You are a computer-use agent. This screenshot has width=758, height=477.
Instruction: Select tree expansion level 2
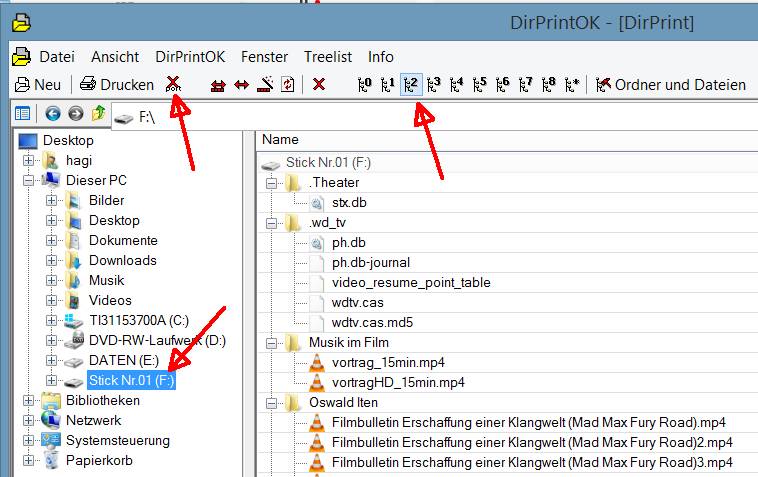tap(411, 85)
